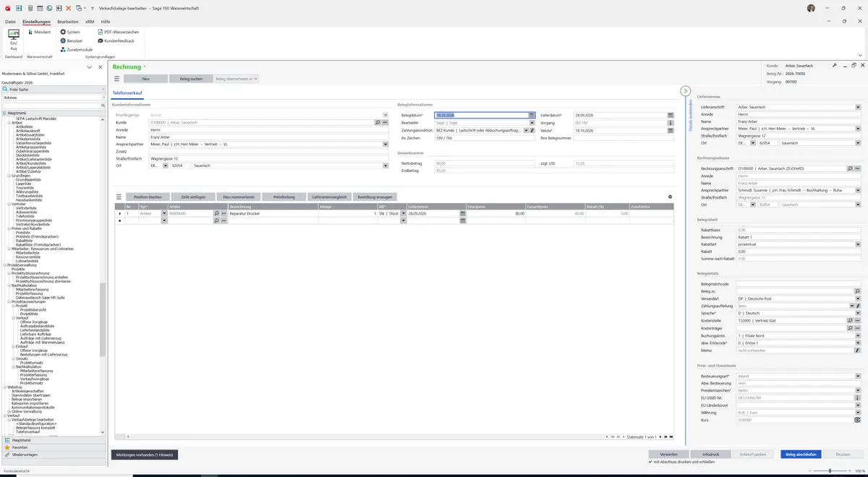The width and height of the screenshot is (868, 477).
Task: Click Beleg suchen button
Action: point(191,78)
